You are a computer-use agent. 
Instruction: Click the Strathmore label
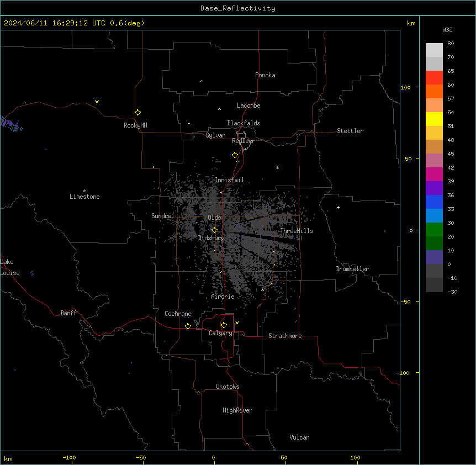coord(285,336)
